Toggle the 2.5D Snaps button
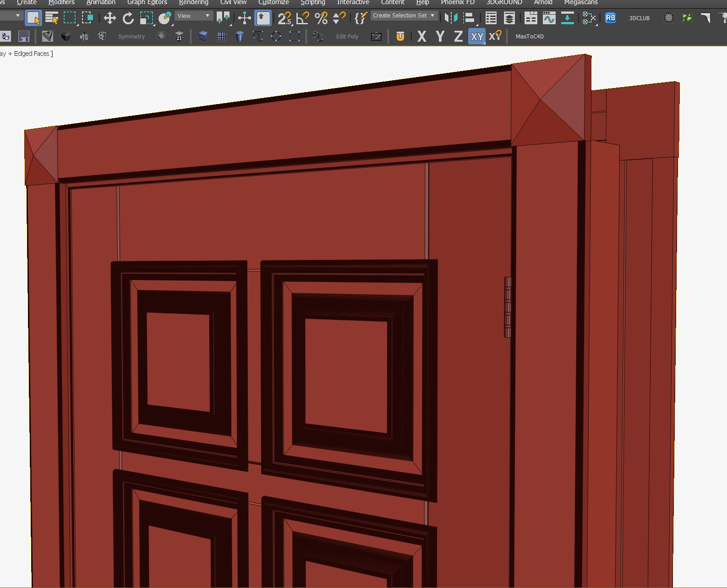727x588 pixels. pos(284,18)
